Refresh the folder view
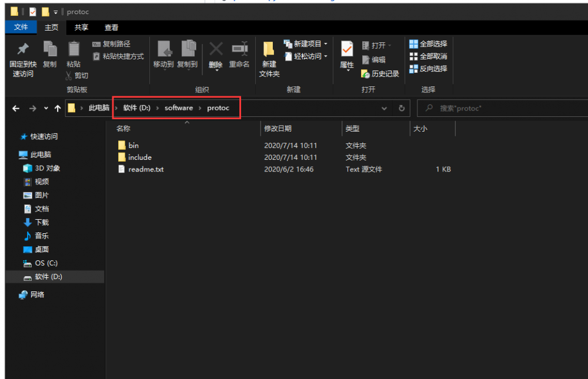588x379 pixels. click(x=402, y=108)
